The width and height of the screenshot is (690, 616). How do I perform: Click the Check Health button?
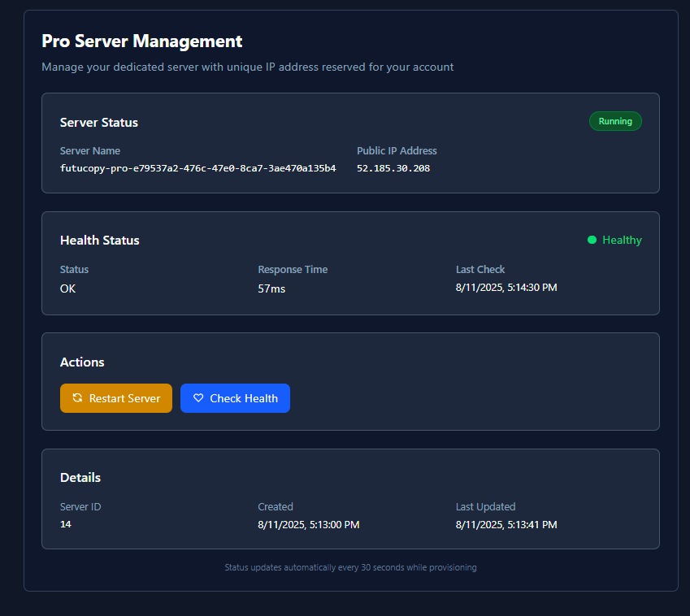click(x=235, y=398)
